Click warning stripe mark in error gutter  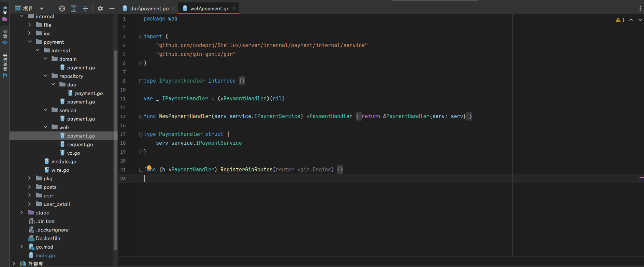(642, 178)
